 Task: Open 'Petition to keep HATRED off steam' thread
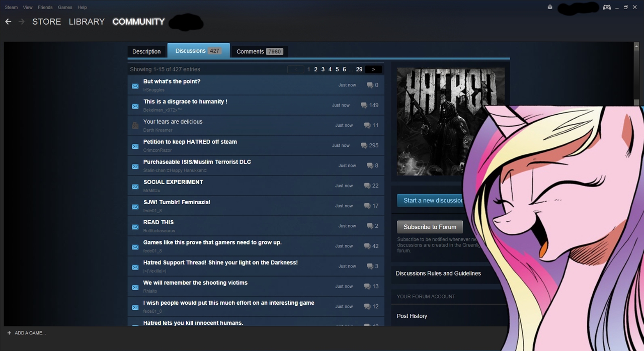tap(190, 142)
